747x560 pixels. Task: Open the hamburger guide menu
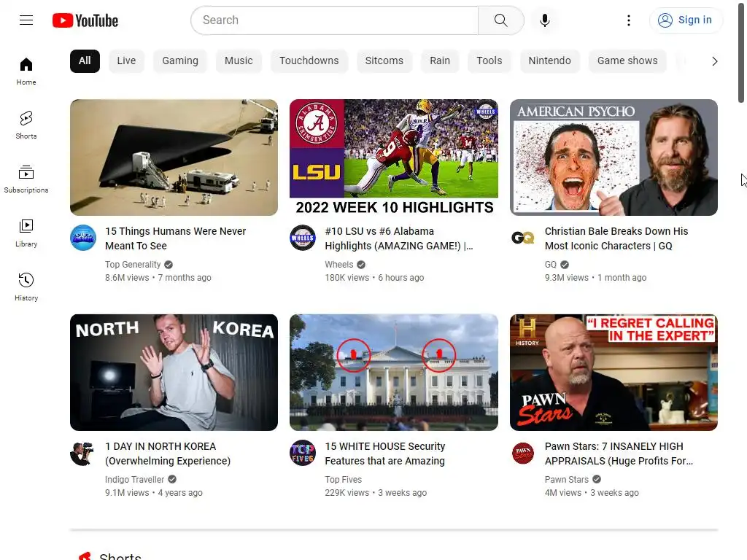coord(26,20)
